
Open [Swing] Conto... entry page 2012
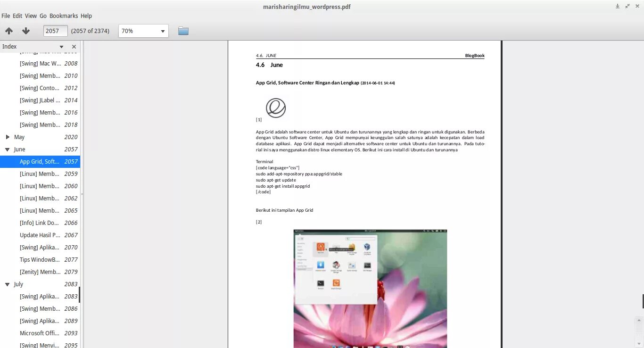coord(40,88)
